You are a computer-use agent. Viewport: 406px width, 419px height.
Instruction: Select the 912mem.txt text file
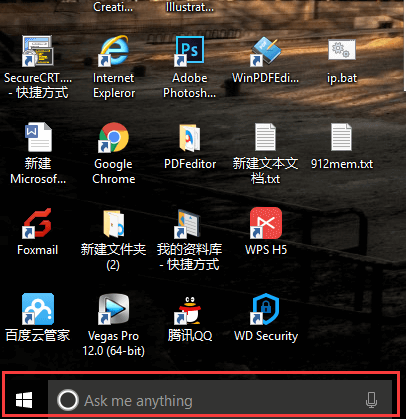tap(342, 137)
